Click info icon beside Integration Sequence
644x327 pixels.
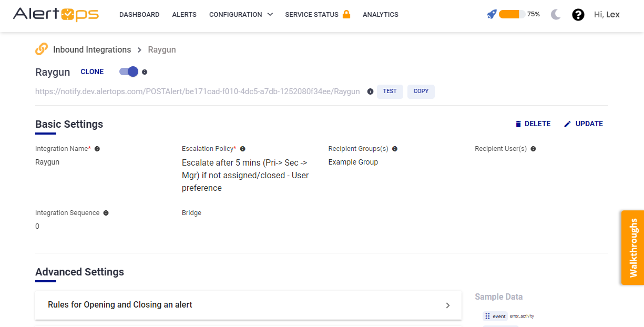click(x=106, y=213)
